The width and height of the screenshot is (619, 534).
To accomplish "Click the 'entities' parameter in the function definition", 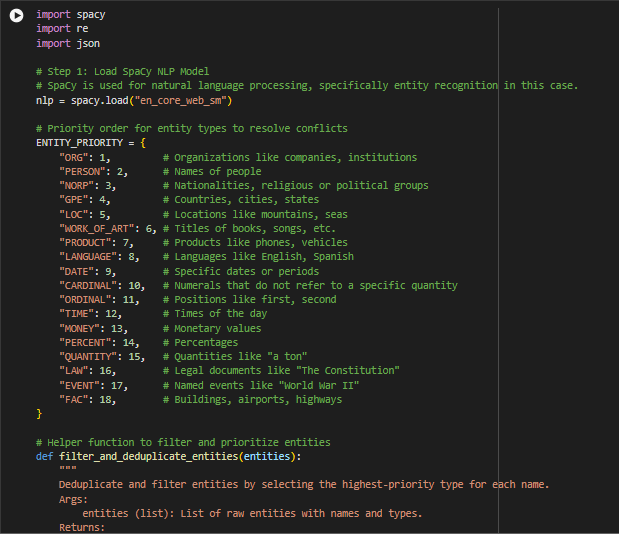I will click(267, 457).
